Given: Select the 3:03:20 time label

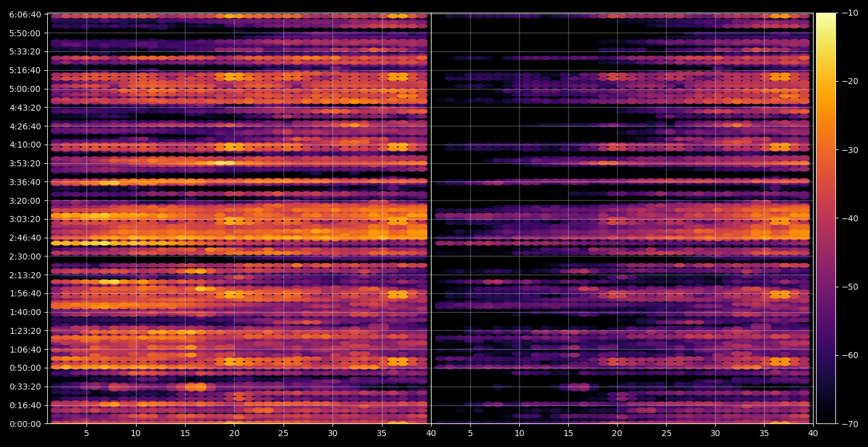Looking at the screenshot, I should (x=25, y=219).
